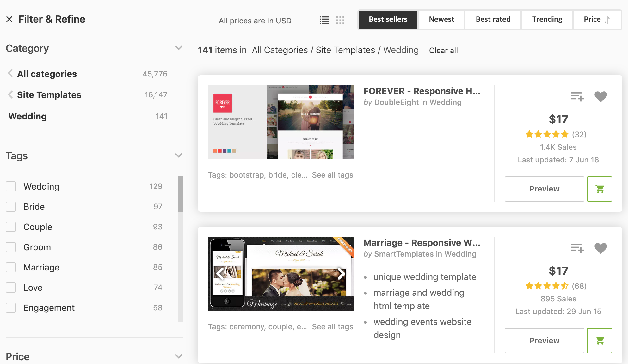Screen dimensions: 628x364
Task: Favorite the FOREVER template with the heart
Action: 600,96
